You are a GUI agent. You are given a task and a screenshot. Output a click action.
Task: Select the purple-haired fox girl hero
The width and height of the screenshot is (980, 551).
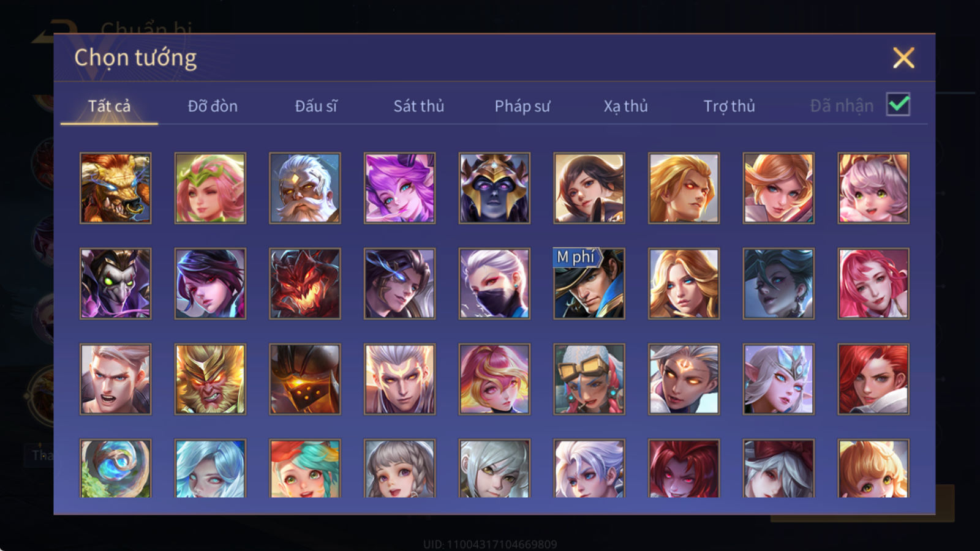(399, 188)
